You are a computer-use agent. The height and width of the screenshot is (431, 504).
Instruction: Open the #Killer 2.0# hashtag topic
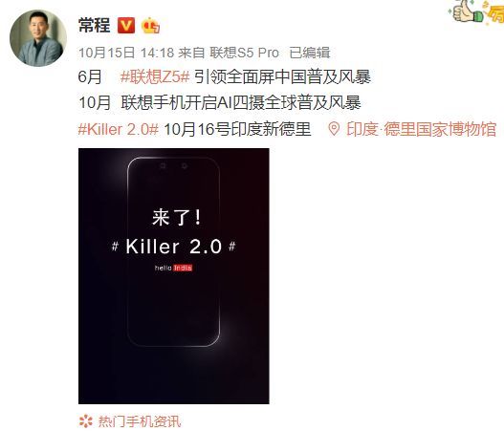pos(119,129)
